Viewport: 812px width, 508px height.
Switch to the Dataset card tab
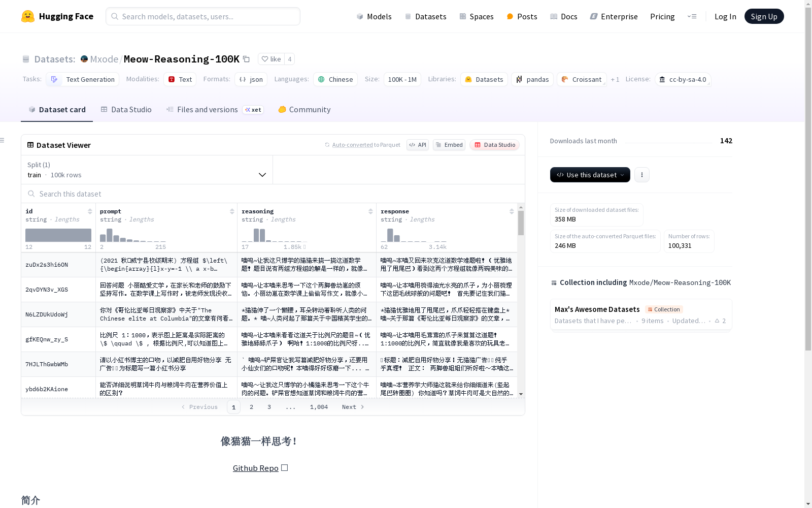pos(57,109)
